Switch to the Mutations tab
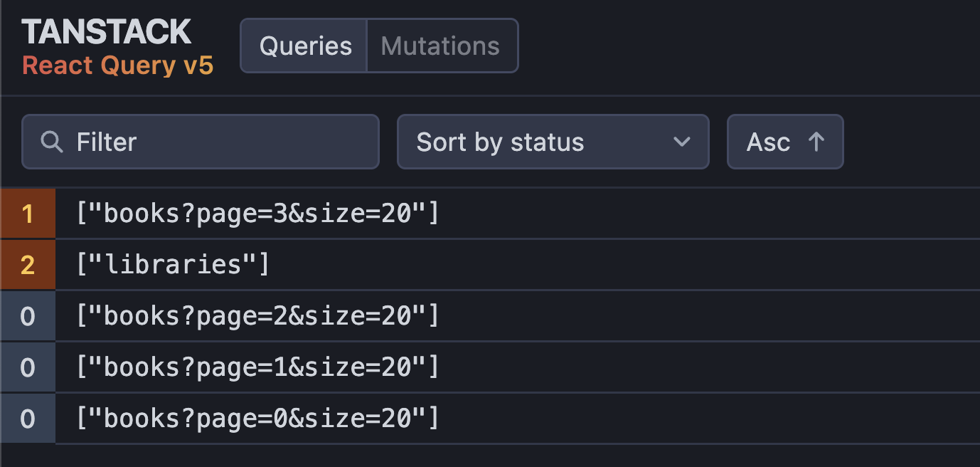Image resolution: width=980 pixels, height=467 pixels. (x=440, y=46)
